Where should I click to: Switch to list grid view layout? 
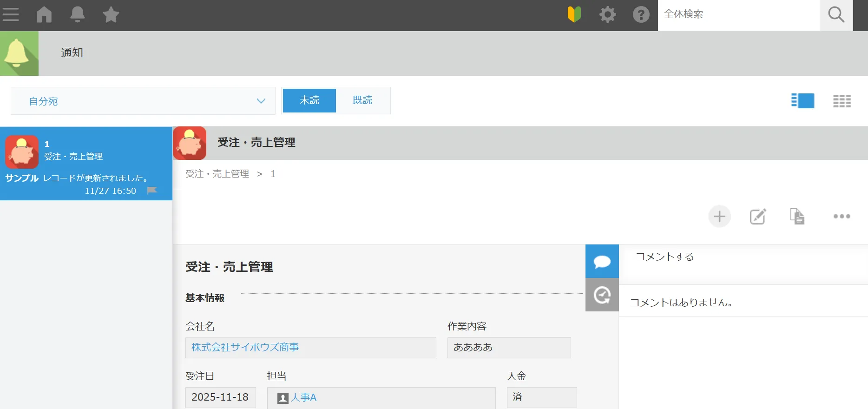[842, 101]
